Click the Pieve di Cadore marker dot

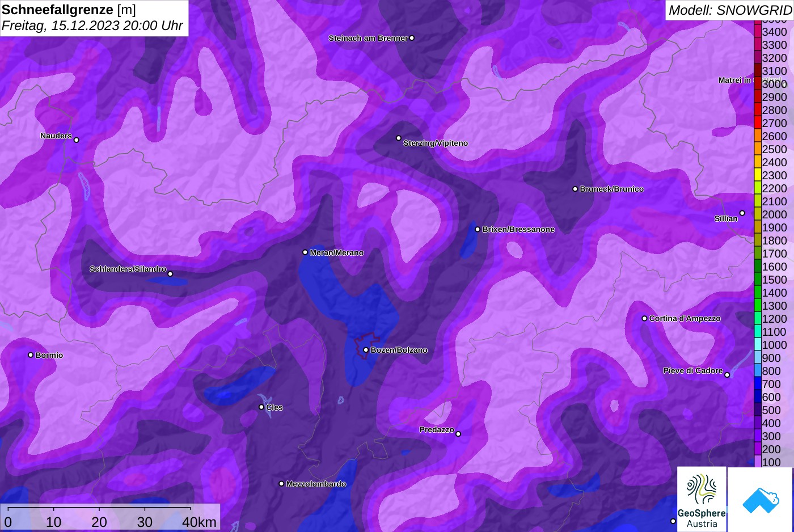727,375
